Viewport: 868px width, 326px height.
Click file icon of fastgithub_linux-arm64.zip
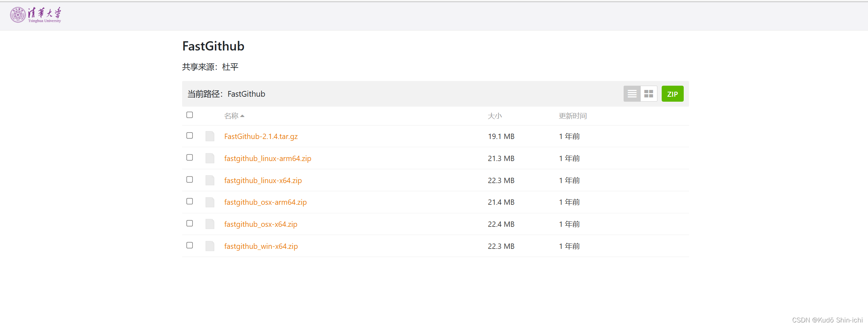point(210,158)
